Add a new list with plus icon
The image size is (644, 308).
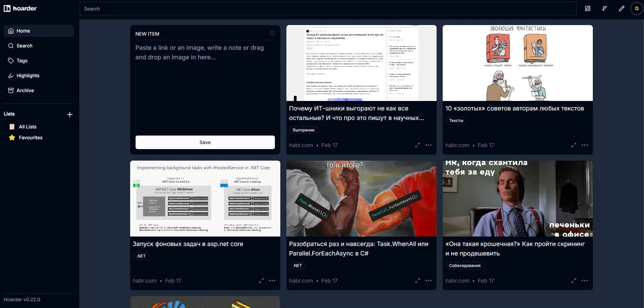tap(69, 115)
